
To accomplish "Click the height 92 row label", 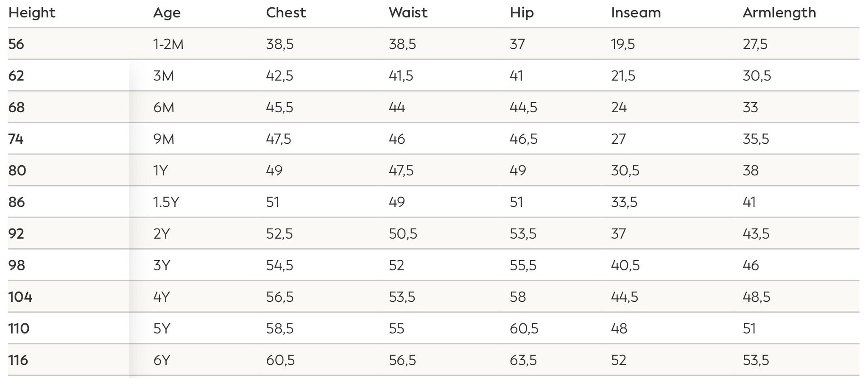I will 16,233.
